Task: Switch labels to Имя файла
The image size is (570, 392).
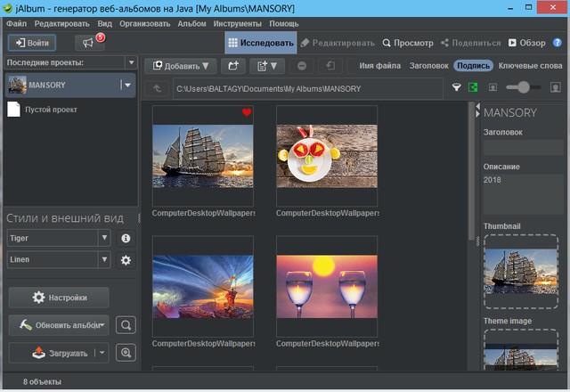Action: (379, 66)
